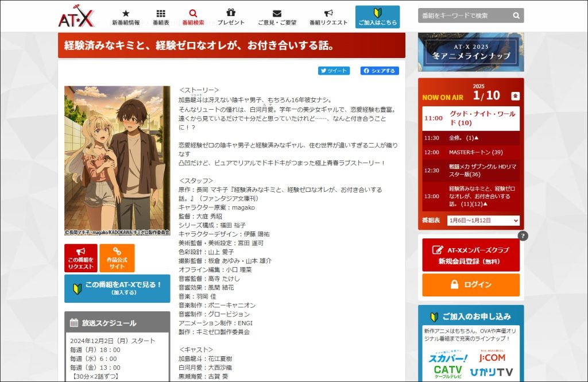Screen dimensions: 588x382
Task: Click この番組をAT-Xで見る！ blue button
Action: pyautogui.click(x=117, y=288)
